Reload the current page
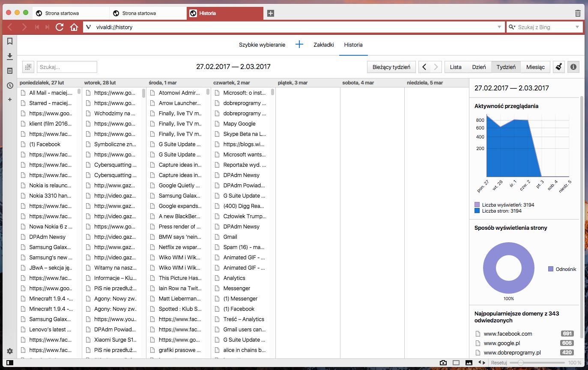588x370 pixels. tap(60, 27)
